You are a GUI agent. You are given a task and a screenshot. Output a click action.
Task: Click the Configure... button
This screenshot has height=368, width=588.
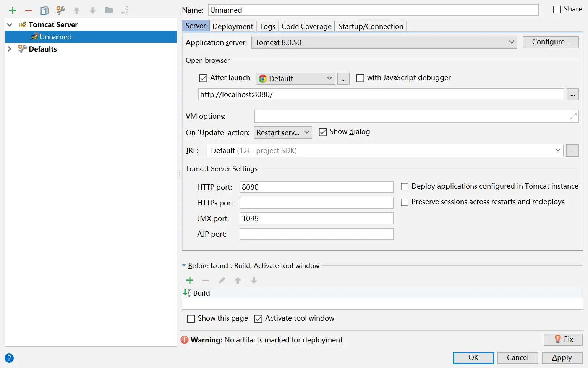coord(551,42)
